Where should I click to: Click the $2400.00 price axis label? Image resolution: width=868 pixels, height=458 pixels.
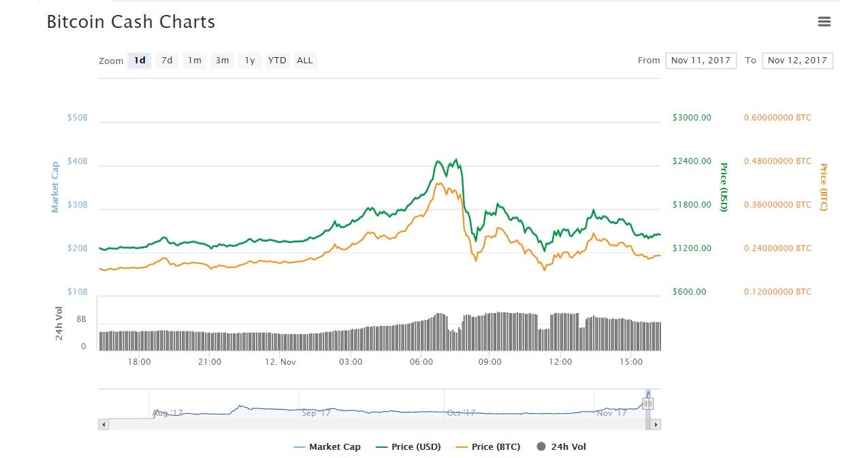pos(692,161)
